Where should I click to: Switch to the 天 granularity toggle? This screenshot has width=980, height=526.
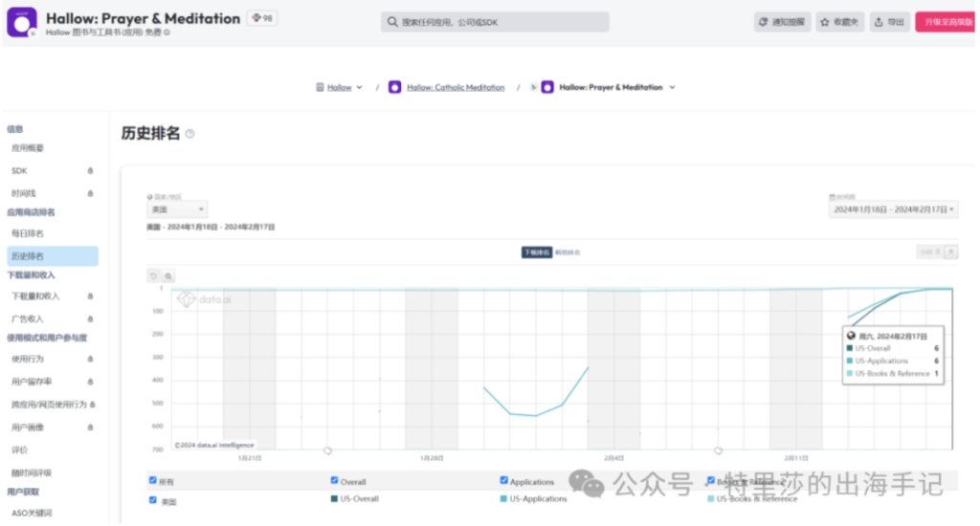(x=951, y=252)
